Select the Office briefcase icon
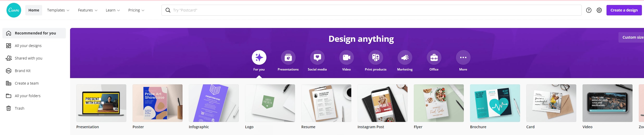 coord(434,57)
